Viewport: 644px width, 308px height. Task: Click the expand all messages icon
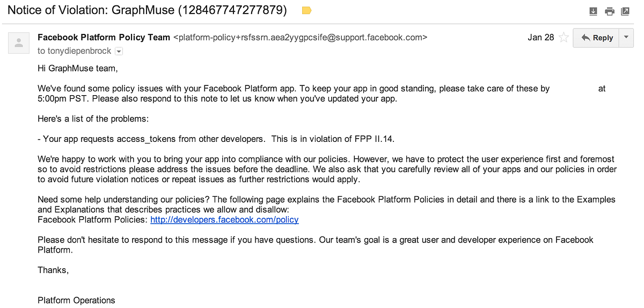coord(593,11)
